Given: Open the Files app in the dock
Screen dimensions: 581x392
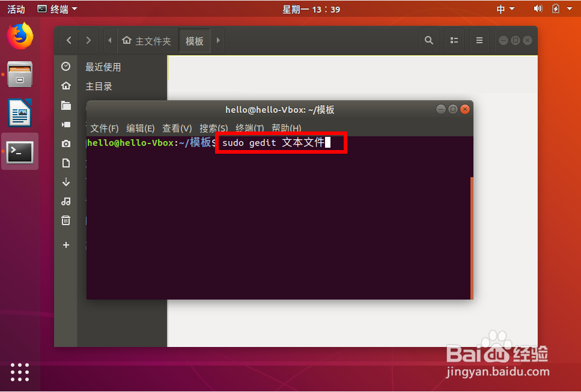Looking at the screenshot, I should pyautogui.click(x=20, y=74).
